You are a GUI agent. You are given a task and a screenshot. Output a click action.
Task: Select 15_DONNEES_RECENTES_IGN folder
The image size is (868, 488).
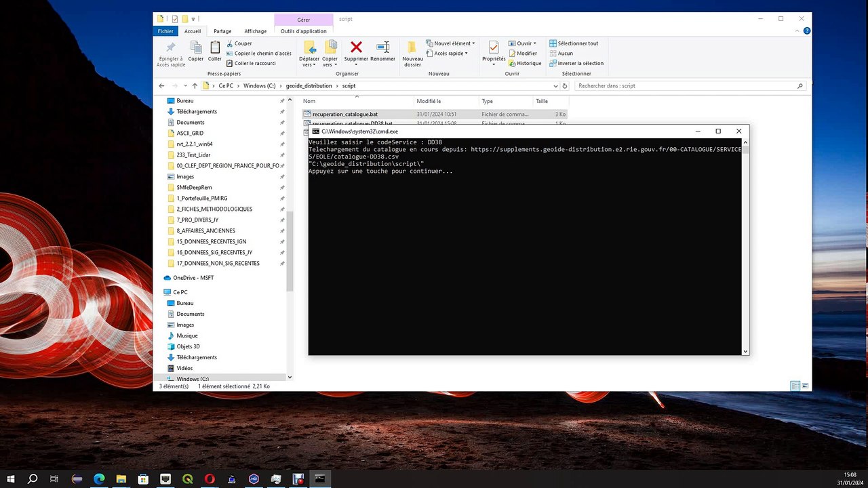pyautogui.click(x=211, y=242)
